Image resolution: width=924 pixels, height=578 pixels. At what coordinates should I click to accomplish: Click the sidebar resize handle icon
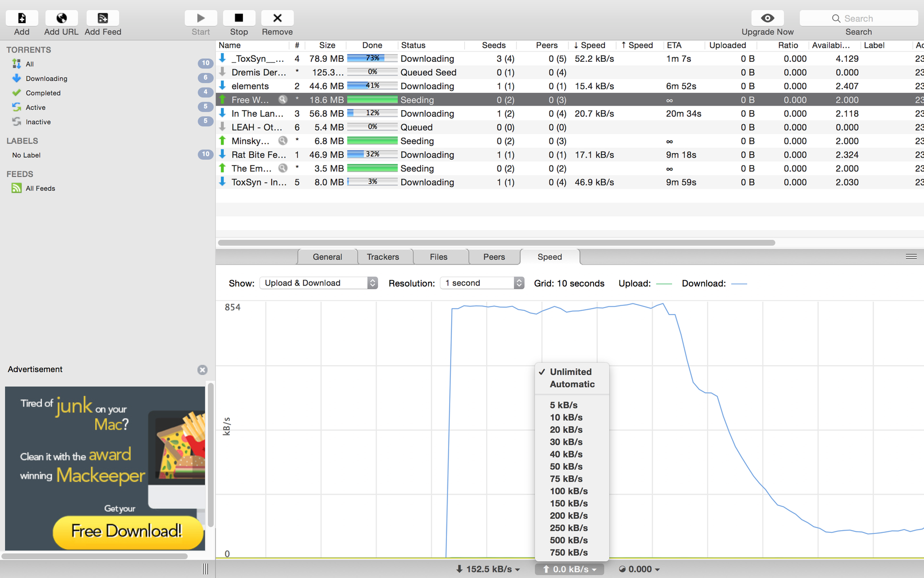click(205, 569)
